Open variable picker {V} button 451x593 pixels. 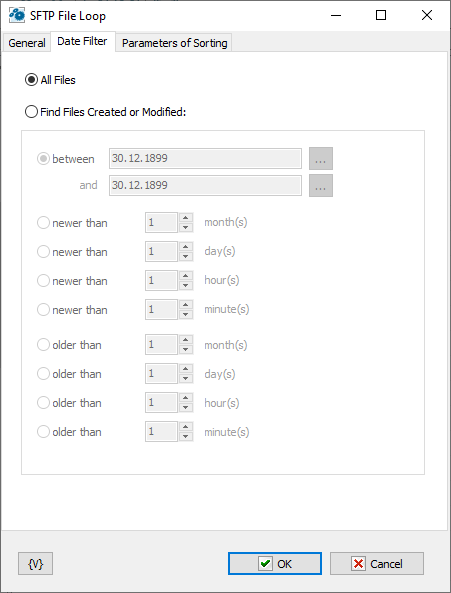pyautogui.click(x=35, y=564)
